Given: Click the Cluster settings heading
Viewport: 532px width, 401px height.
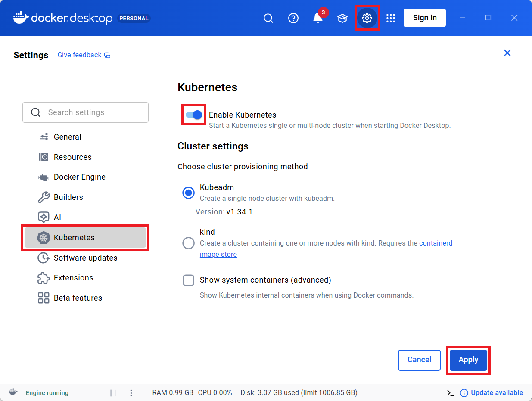Looking at the screenshot, I should 213,146.
